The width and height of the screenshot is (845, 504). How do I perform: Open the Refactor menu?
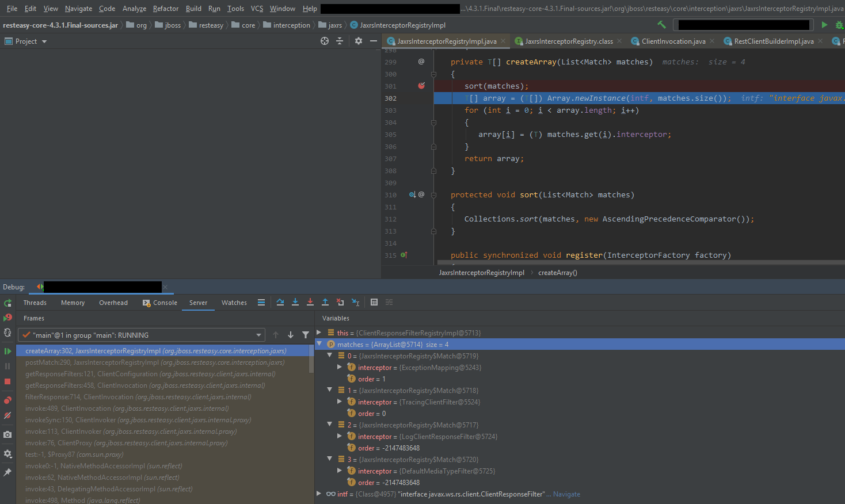[165, 9]
